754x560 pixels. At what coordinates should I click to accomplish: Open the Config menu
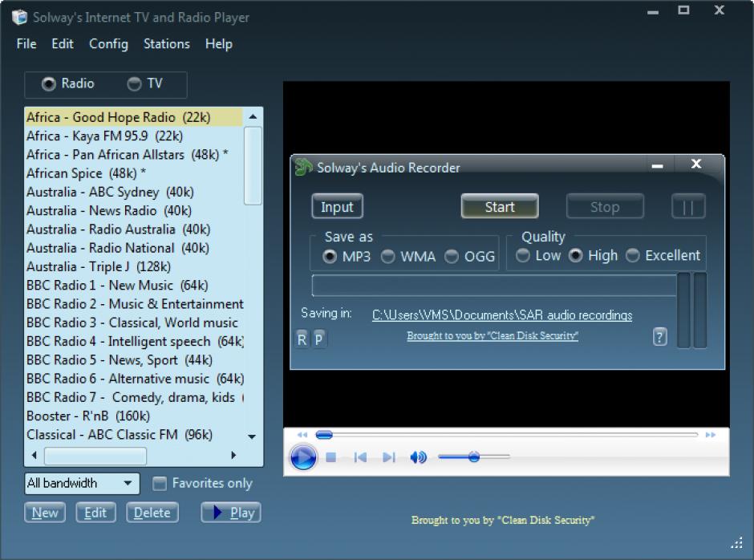pyautogui.click(x=108, y=44)
